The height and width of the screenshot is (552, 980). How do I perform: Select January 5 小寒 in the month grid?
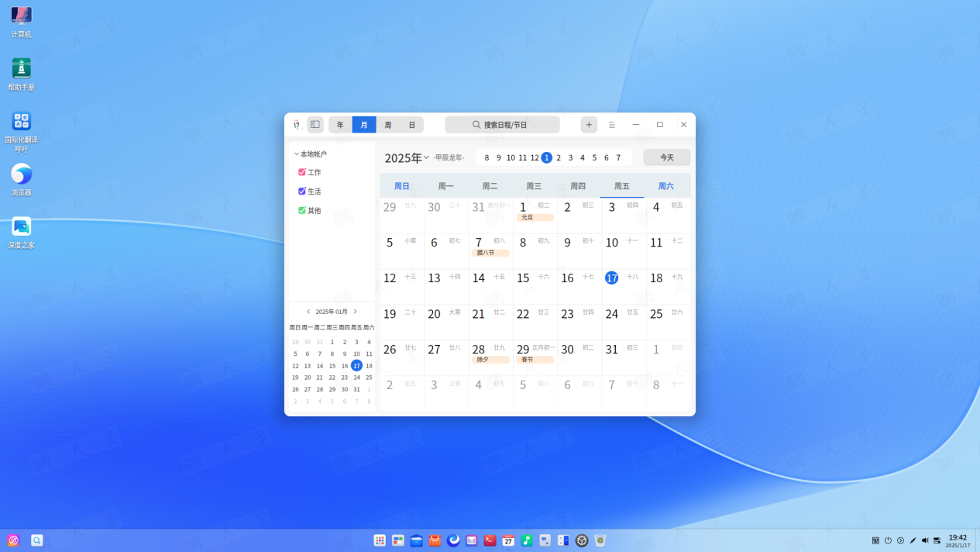402,251
